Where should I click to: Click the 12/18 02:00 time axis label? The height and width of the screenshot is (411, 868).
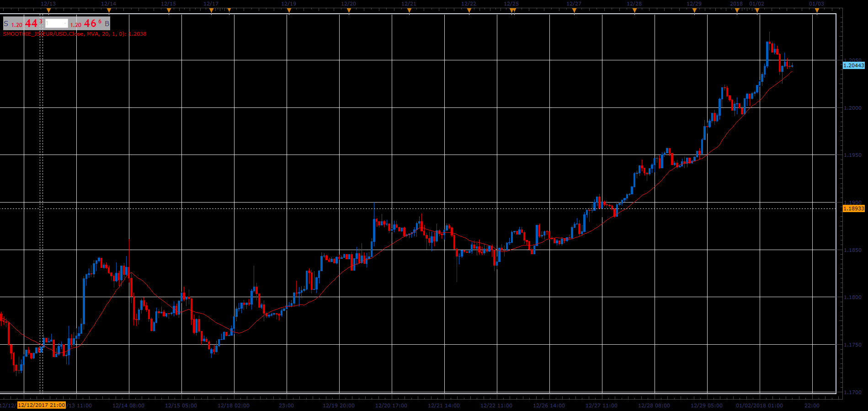coord(234,406)
